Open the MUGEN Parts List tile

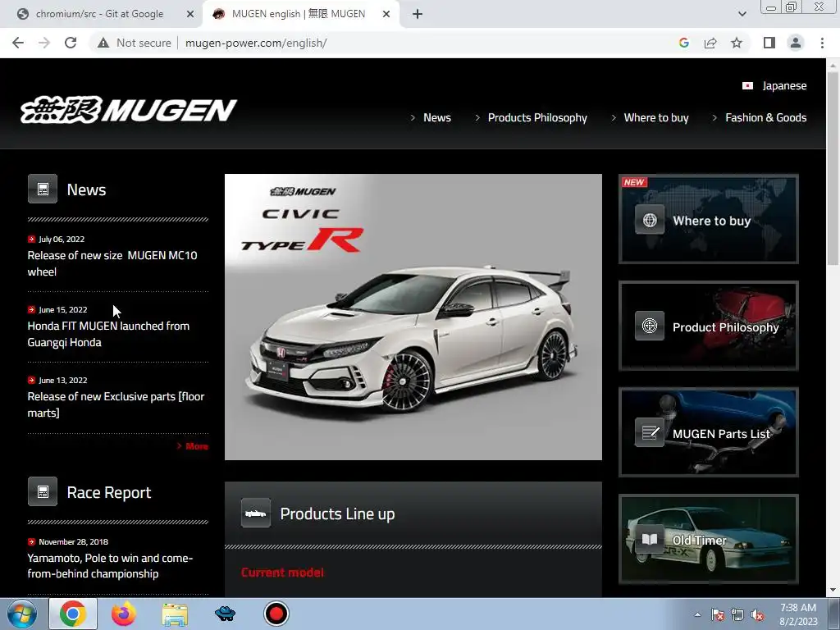click(709, 432)
